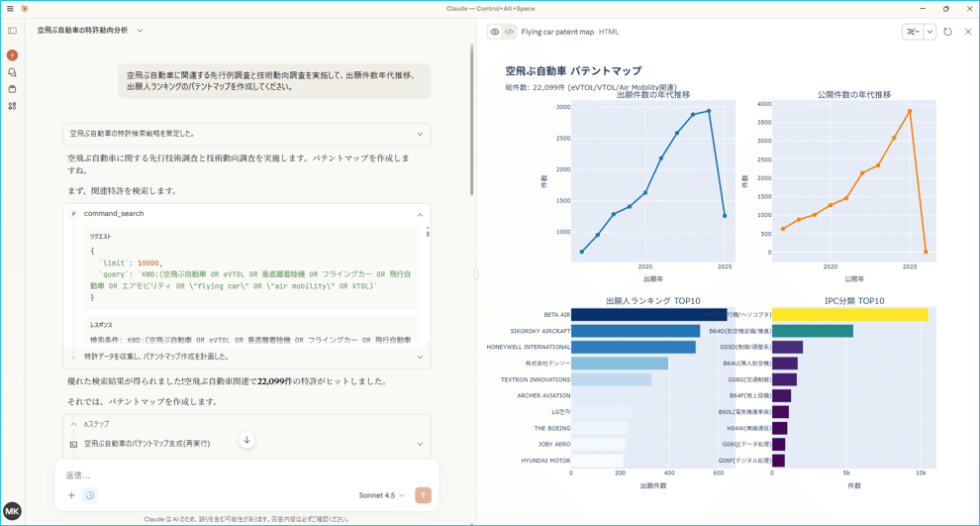
Task: Collapse the command_search tool block
Action: click(x=420, y=215)
